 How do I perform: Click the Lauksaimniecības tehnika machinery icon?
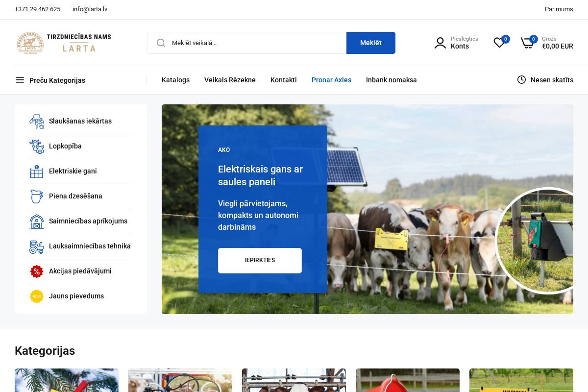[37, 246]
